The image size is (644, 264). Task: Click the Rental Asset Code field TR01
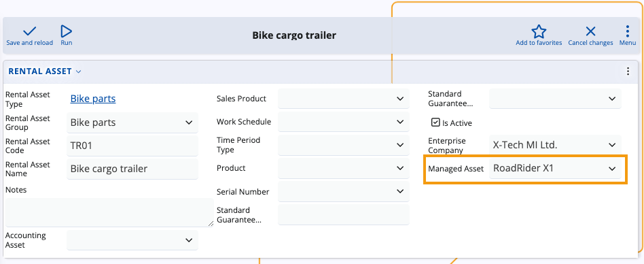point(132,146)
